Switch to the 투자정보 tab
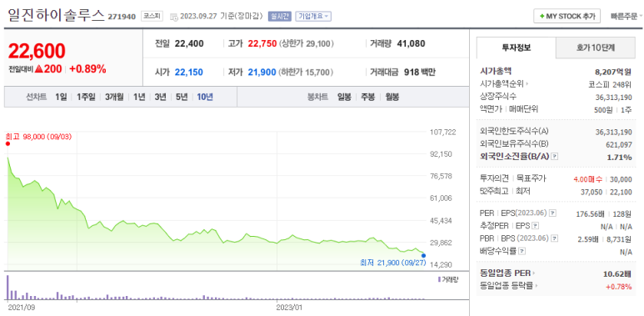Screen dimensions: 644x316 click(517, 48)
